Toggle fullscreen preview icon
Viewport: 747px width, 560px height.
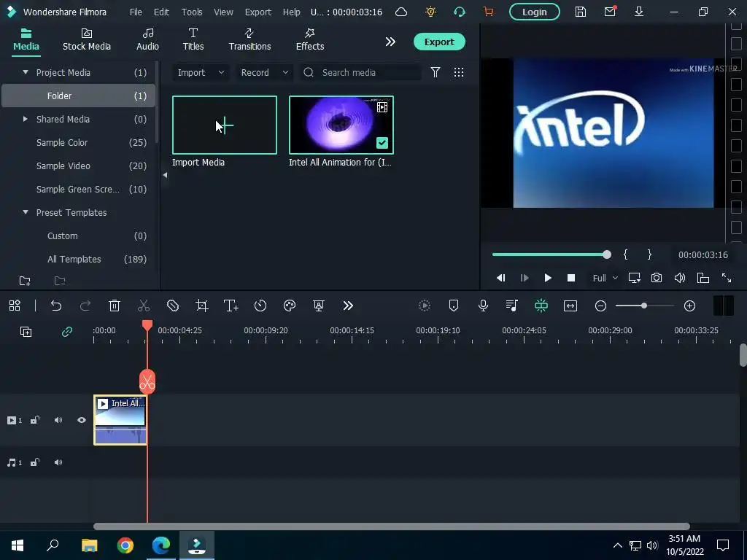tap(727, 278)
